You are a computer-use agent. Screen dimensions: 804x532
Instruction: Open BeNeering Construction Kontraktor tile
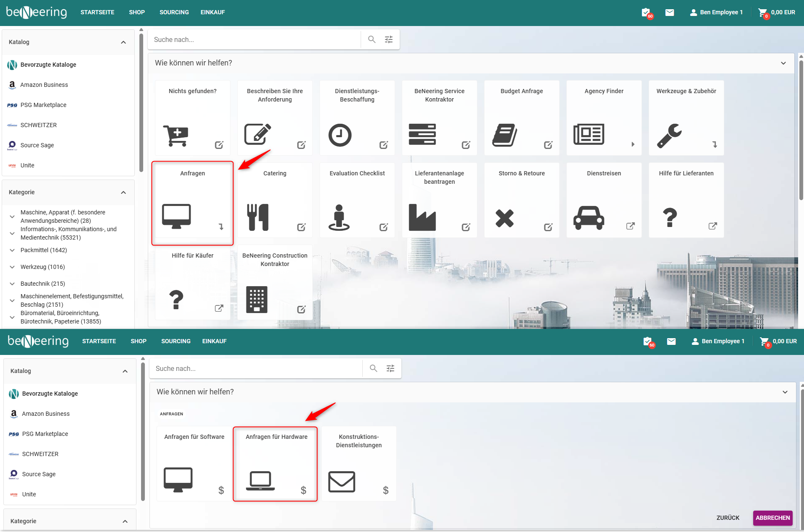[275, 282]
